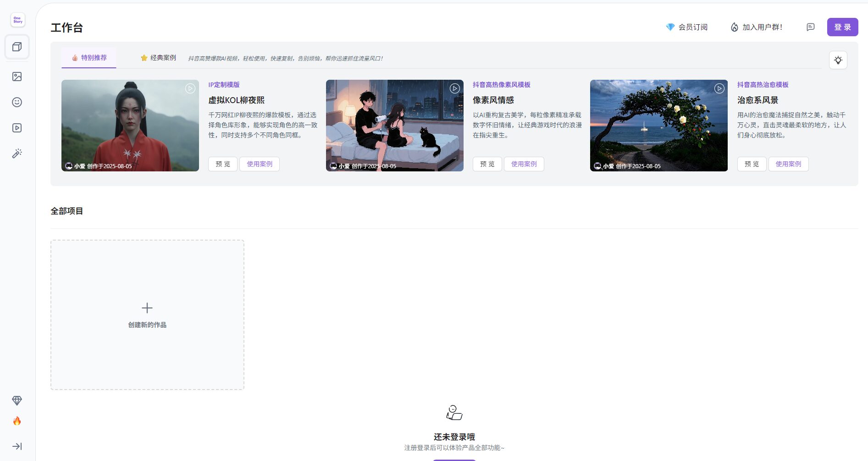Click the diamond icon beside 会员订阅
This screenshot has height=461, width=868.
[x=670, y=27]
